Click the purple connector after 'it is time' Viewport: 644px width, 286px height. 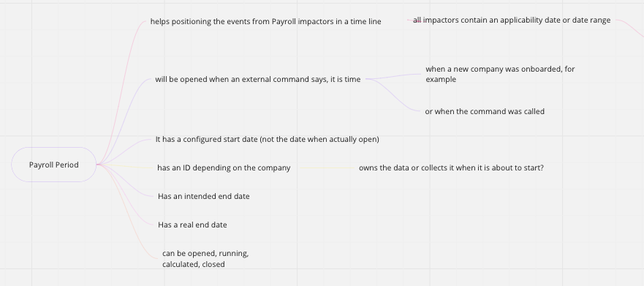coord(393,76)
